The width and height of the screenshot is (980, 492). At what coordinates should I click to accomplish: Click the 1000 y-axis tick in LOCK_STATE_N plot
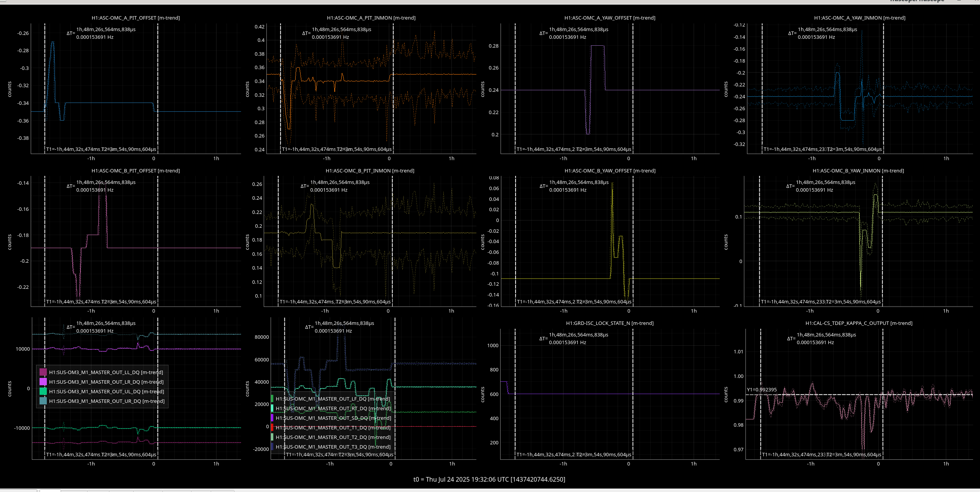[493, 345]
